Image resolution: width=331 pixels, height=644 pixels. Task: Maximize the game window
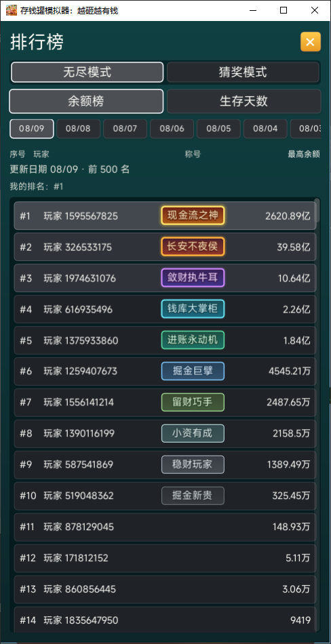pyautogui.click(x=284, y=11)
